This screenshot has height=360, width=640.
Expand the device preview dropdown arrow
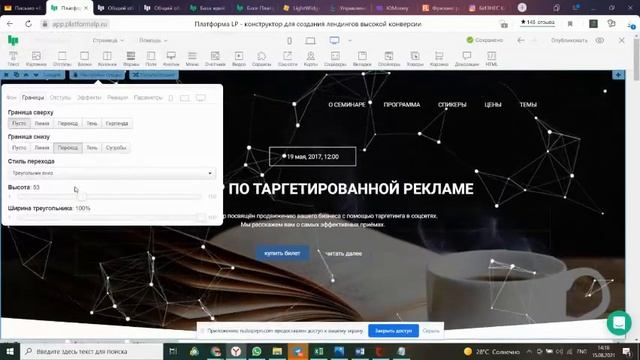pyautogui.click(x=350, y=40)
